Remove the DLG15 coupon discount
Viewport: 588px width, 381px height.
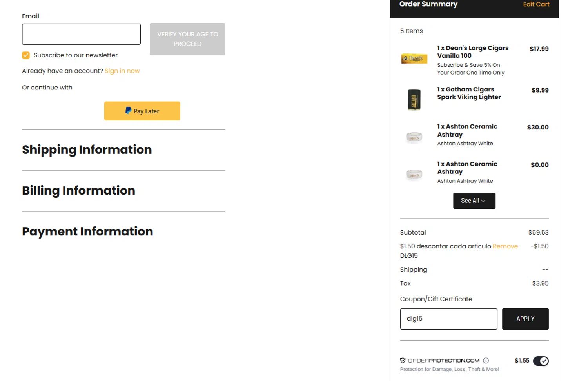click(505, 246)
